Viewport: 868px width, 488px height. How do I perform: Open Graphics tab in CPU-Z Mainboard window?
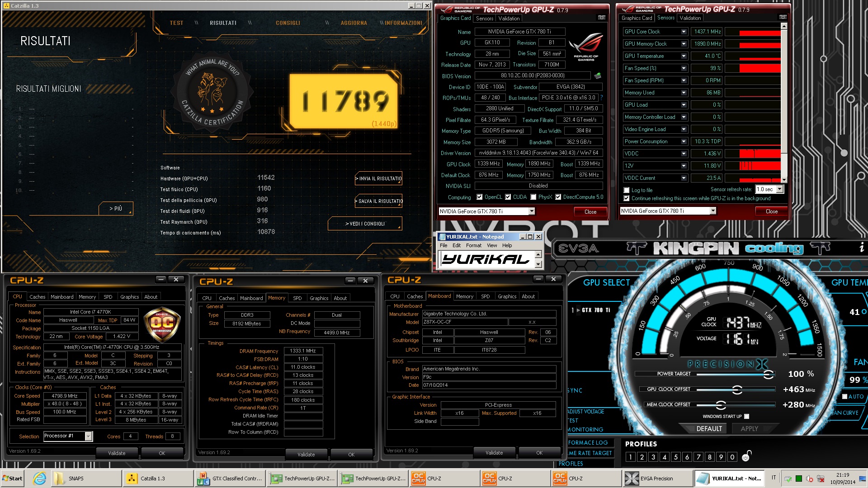pos(507,296)
